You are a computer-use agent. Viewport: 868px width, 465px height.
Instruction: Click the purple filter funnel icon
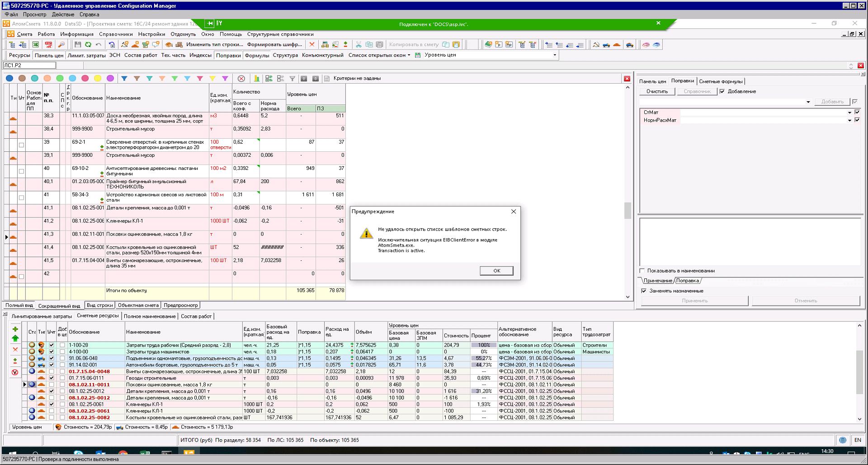click(225, 78)
